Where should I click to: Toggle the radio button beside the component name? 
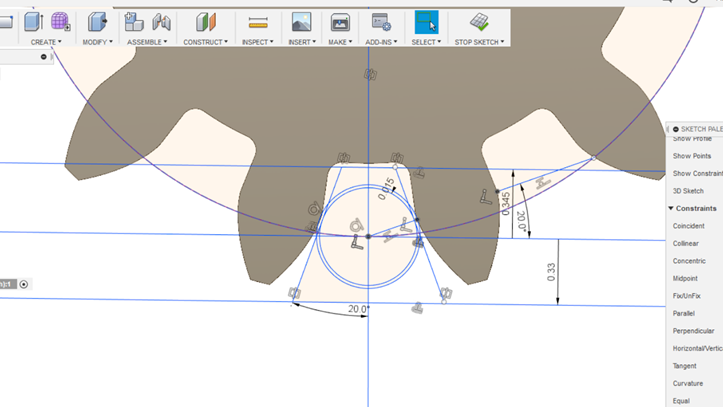[x=24, y=284]
